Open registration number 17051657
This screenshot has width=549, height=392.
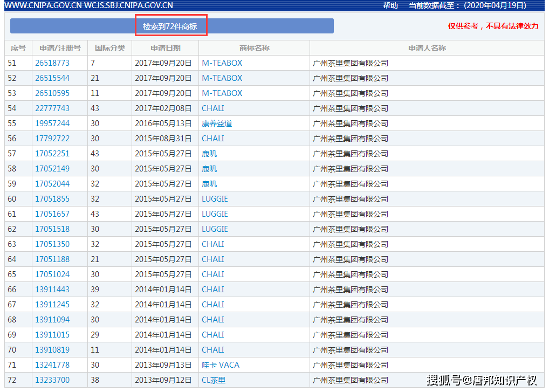[x=52, y=214]
